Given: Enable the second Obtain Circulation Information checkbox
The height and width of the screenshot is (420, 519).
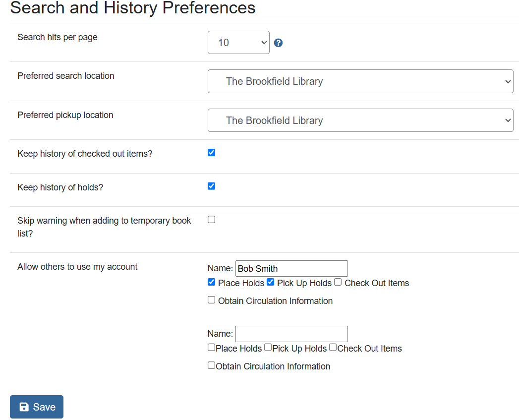Looking at the screenshot, I should [x=211, y=365].
